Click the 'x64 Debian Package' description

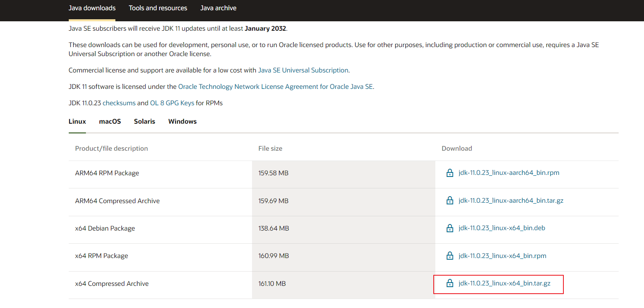[105, 229]
